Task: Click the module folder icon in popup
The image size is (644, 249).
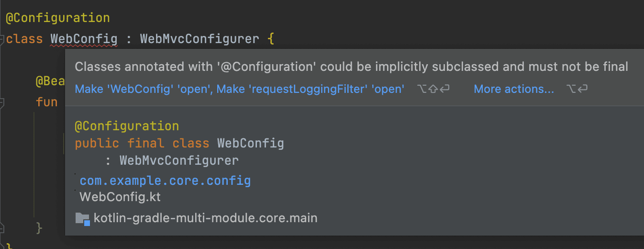Action: click(x=82, y=219)
